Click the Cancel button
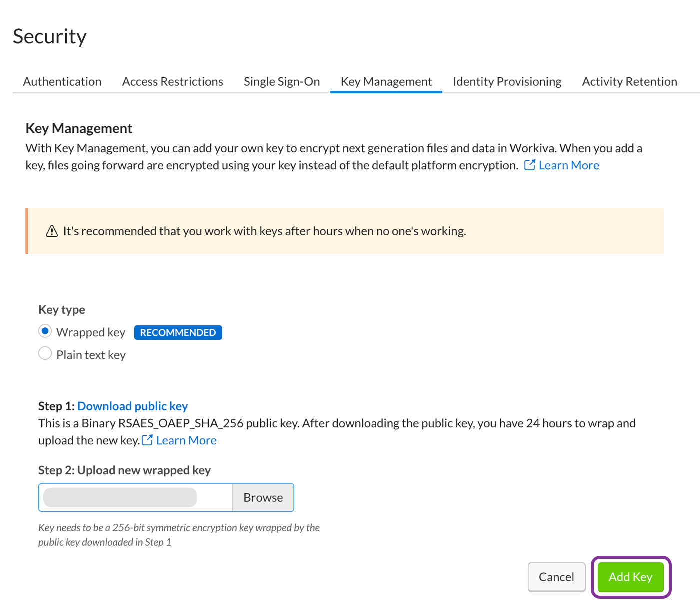This screenshot has height=610, width=700. (556, 577)
